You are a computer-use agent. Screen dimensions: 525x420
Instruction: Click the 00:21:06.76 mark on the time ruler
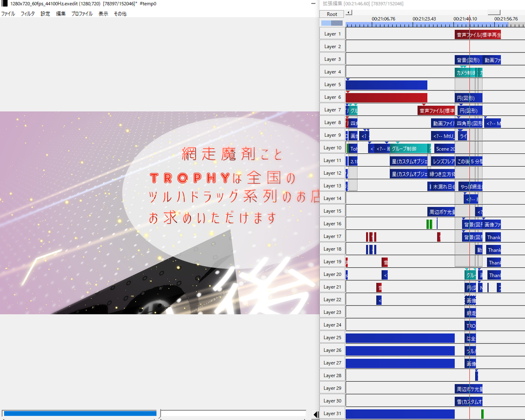383,19
